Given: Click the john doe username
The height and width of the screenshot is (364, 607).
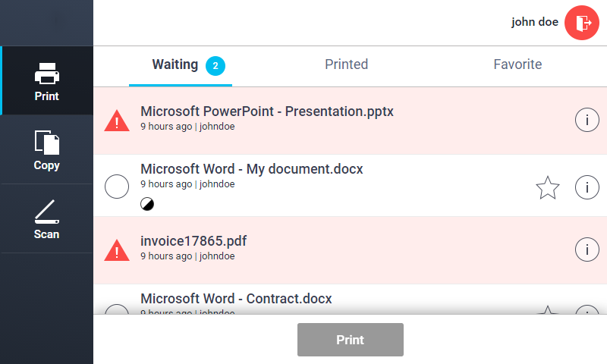Looking at the screenshot, I should (x=534, y=22).
